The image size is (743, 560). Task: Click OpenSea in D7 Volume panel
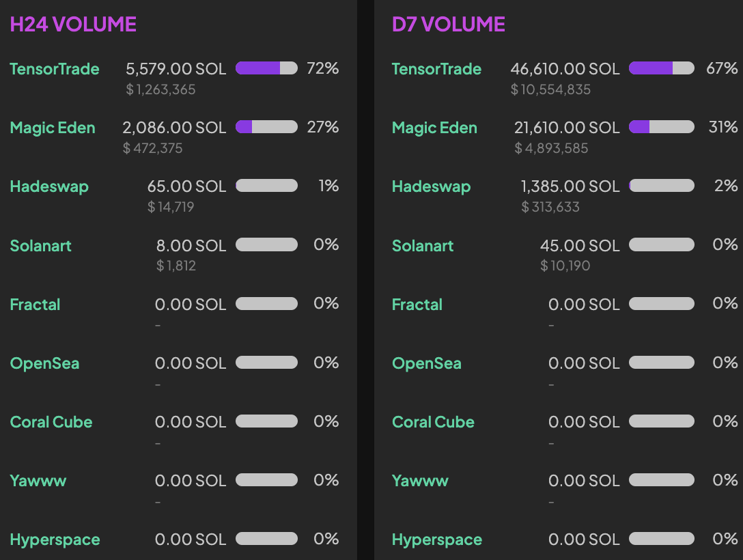(x=426, y=363)
